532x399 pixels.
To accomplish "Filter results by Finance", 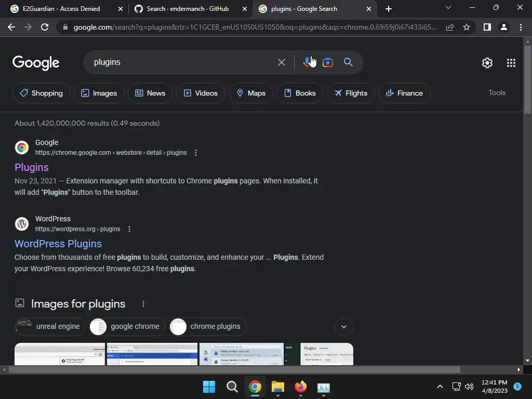I will click(404, 93).
